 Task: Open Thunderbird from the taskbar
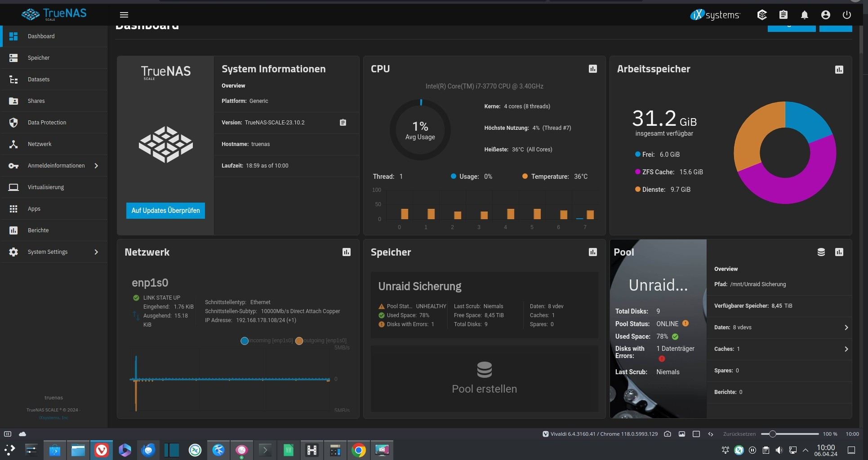[148, 450]
